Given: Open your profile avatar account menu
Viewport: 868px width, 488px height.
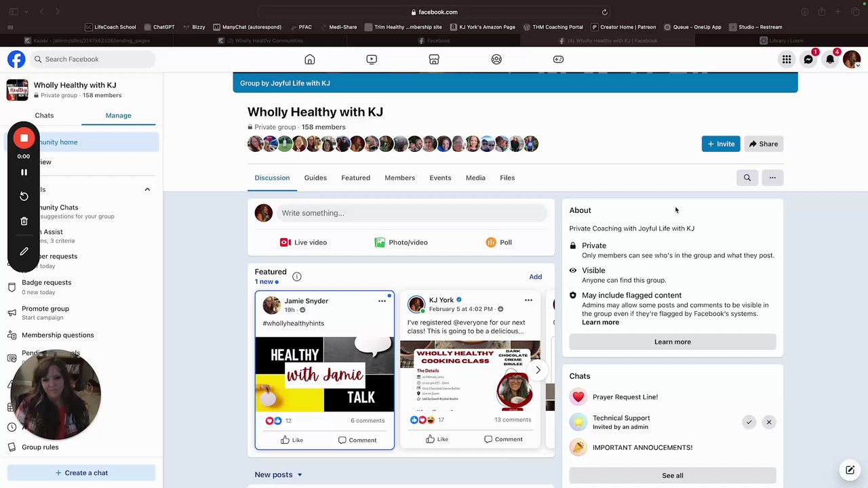Looking at the screenshot, I should click(x=852, y=59).
